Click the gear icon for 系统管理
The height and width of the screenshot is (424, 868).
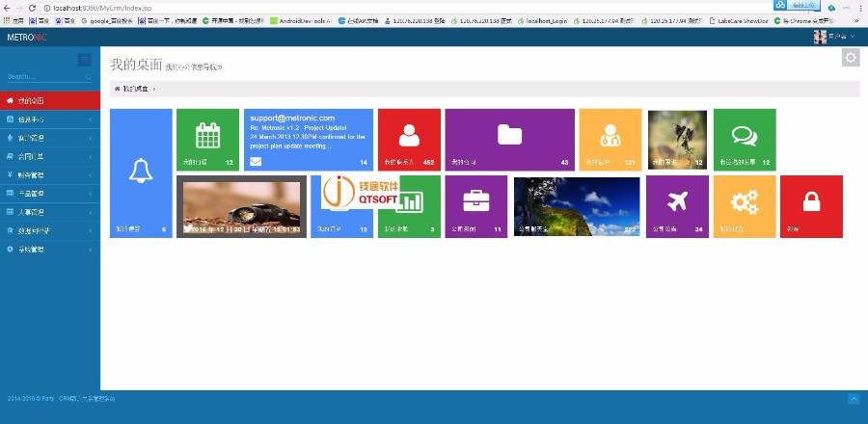click(10, 250)
